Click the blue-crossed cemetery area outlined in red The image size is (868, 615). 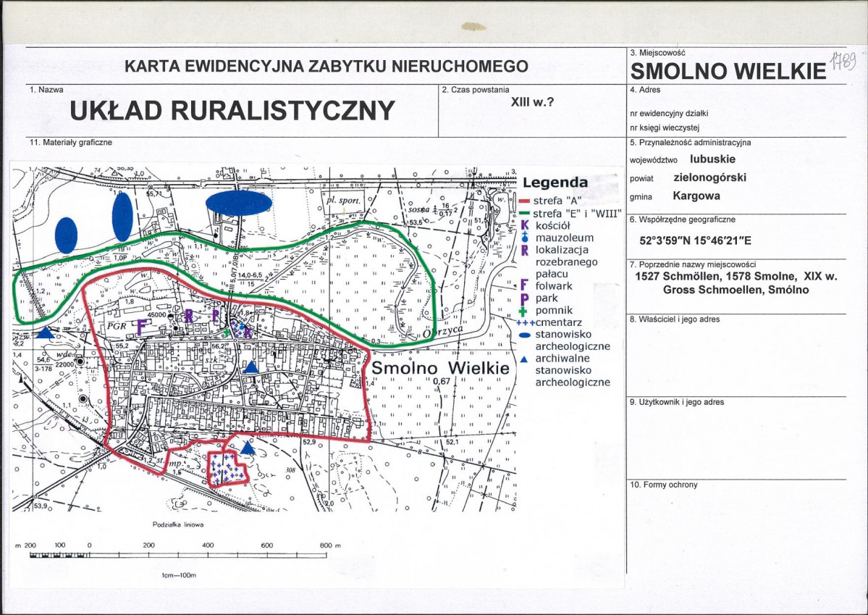227,468
